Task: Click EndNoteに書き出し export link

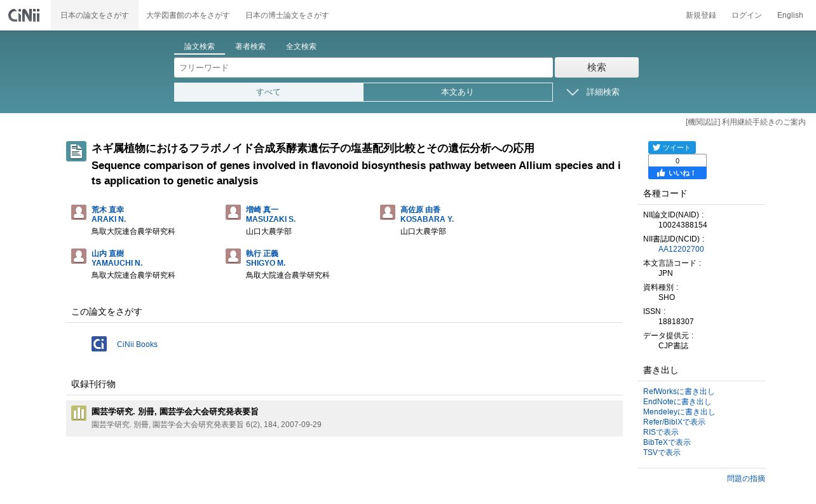Action: [677, 402]
